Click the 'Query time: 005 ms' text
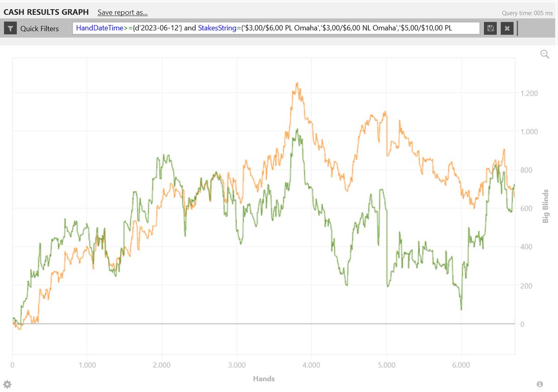The height and width of the screenshot is (392, 558). click(527, 13)
